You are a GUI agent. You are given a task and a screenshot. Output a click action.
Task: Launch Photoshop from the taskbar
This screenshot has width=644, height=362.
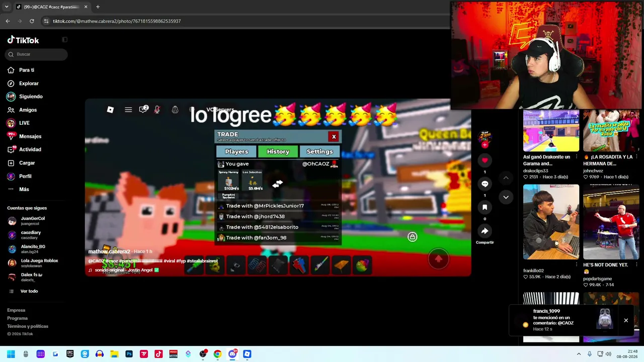point(129,354)
